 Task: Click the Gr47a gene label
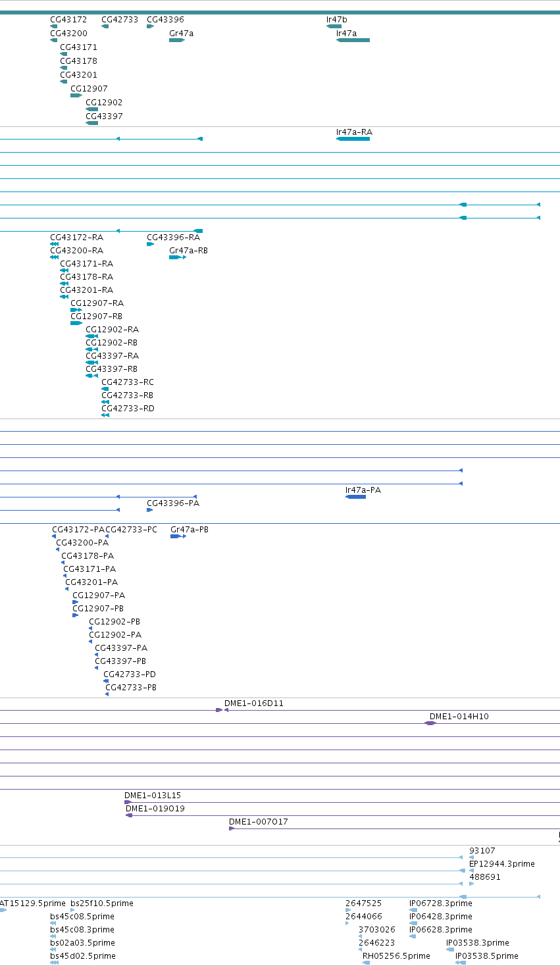(x=182, y=34)
